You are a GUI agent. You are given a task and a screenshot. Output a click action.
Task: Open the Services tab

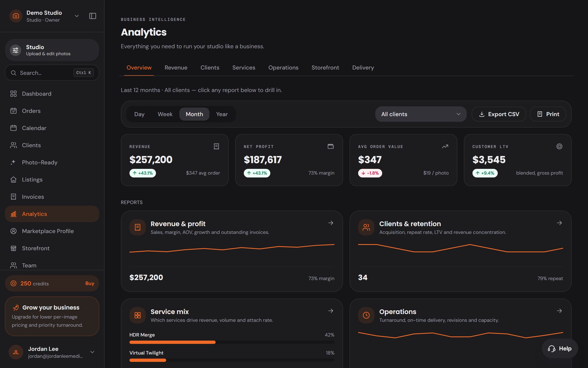[x=244, y=68]
